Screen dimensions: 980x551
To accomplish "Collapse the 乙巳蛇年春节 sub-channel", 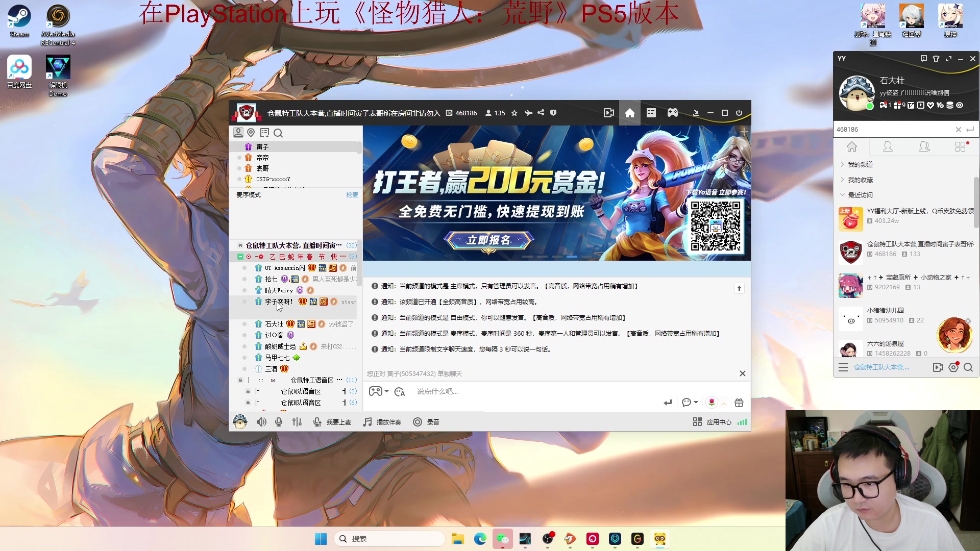I will tap(240, 257).
